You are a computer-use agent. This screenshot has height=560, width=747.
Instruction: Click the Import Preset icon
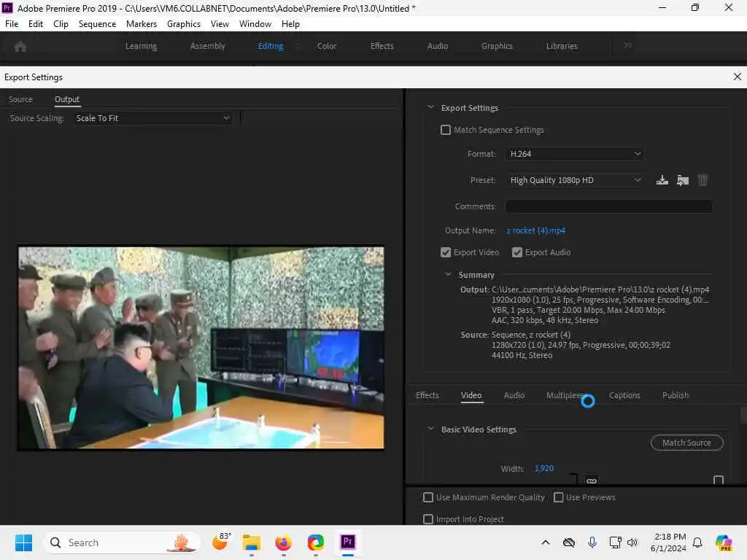[x=683, y=180]
